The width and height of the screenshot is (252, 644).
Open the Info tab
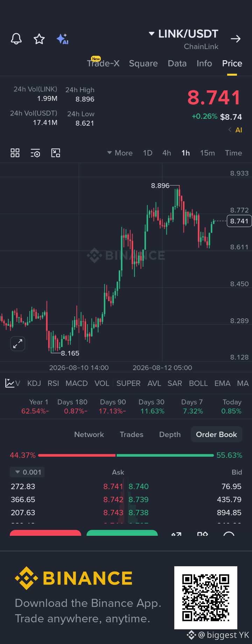[x=204, y=63]
